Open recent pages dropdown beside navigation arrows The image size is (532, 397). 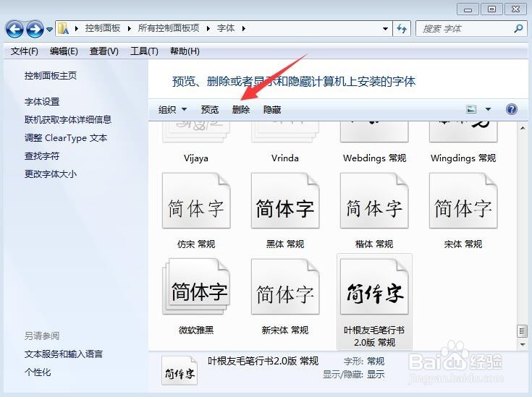point(49,30)
